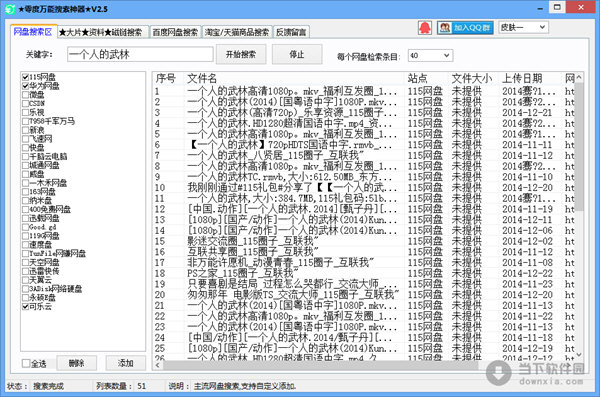Screen dimensions: 600x397
Task: Click the 停止 button
Action: tap(297, 54)
